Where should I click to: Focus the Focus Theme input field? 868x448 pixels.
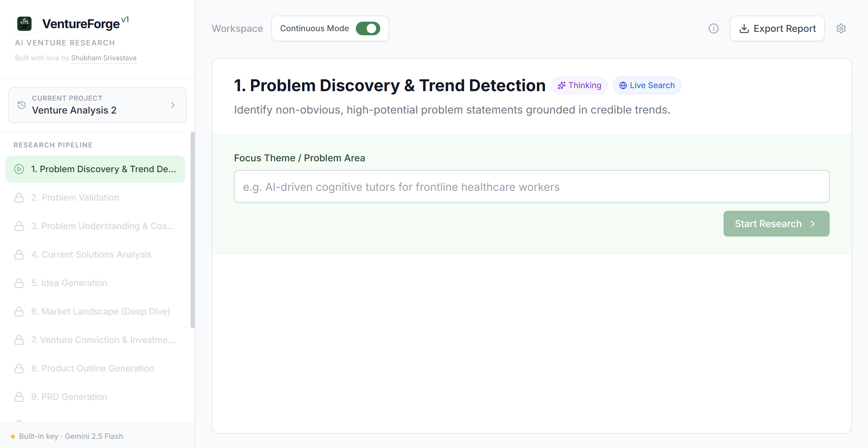pyautogui.click(x=532, y=186)
